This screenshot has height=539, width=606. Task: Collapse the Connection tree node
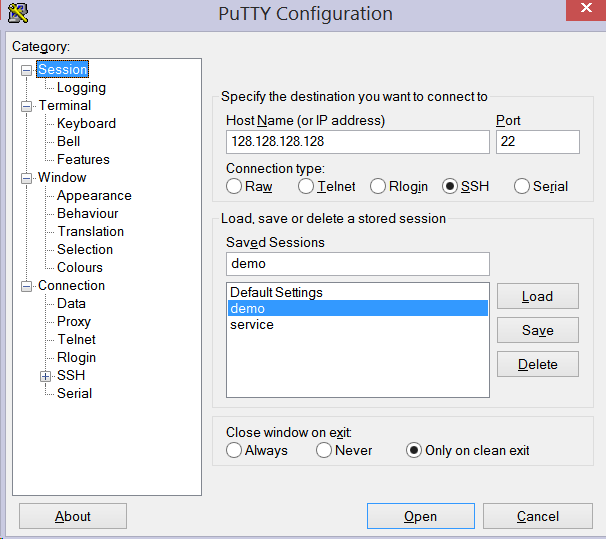click(x=26, y=286)
